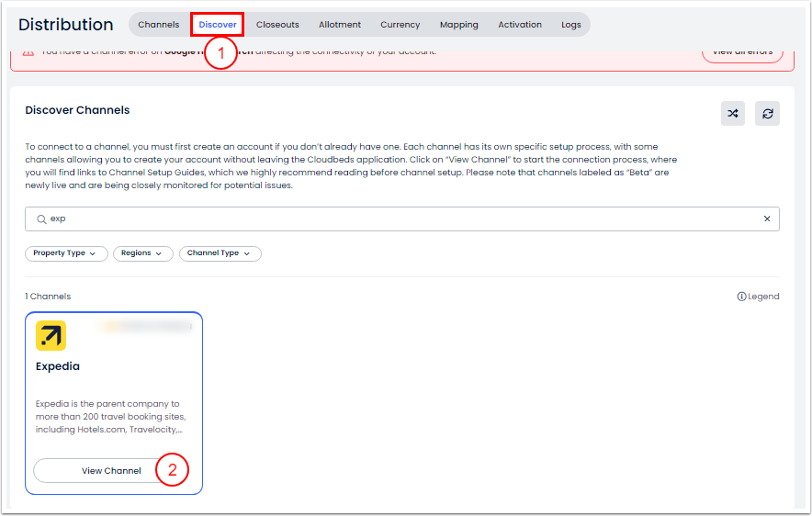This screenshot has height=516, width=812.
Task: Open the Activation tab
Action: coord(520,25)
